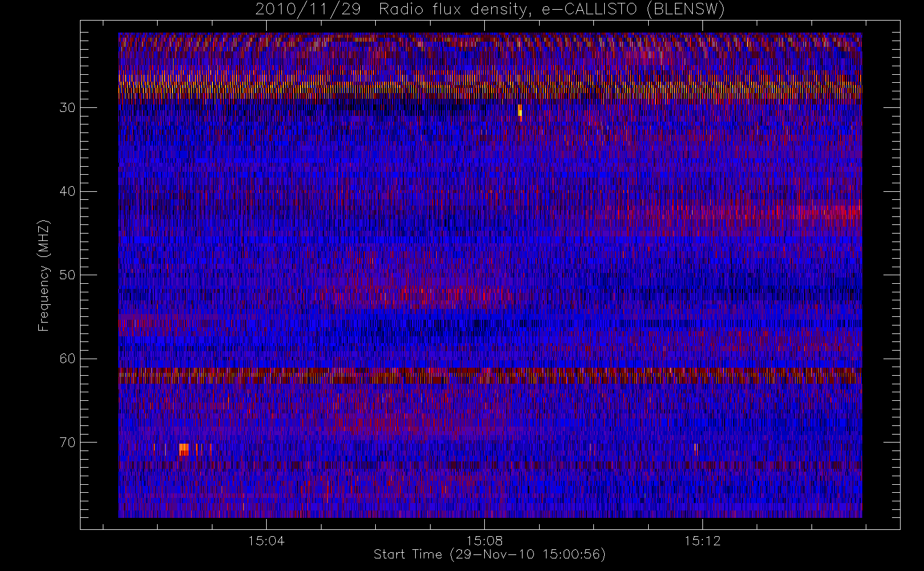
Task: Click the 15:08 time tick label
Action: click(485, 540)
